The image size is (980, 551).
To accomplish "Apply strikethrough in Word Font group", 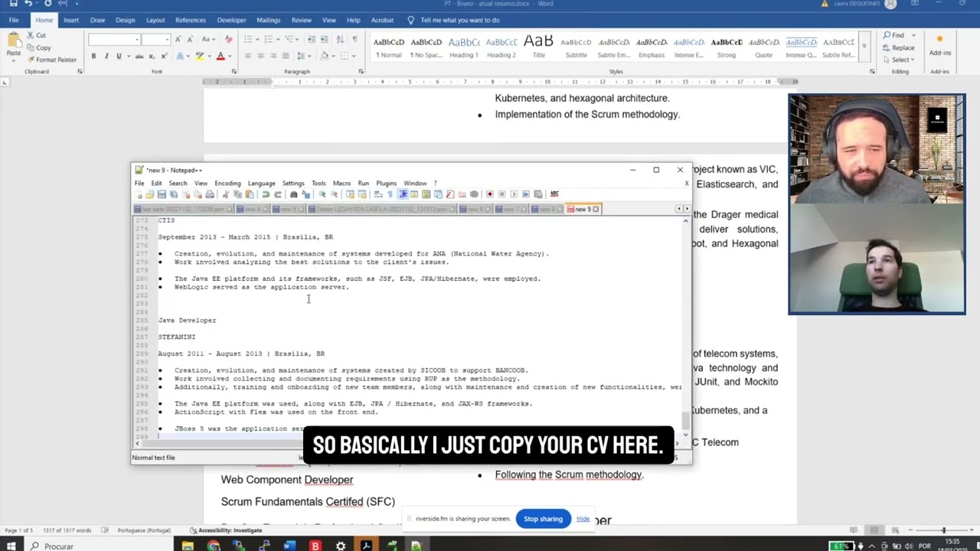I will pos(139,56).
